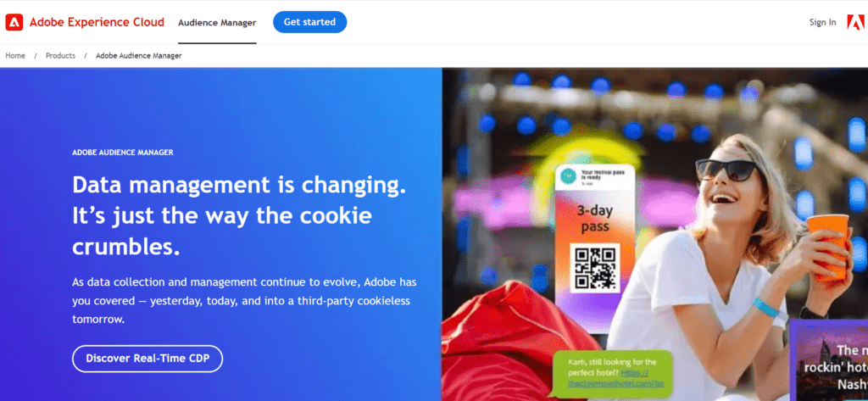Click the headline 'Data management is changing'

coord(239,186)
